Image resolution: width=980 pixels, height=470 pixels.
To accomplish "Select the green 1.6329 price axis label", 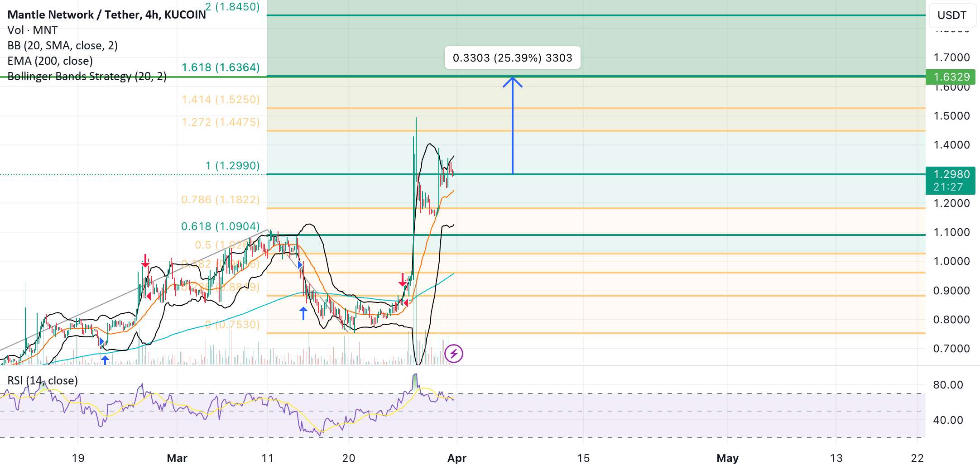I will pyautogui.click(x=951, y=77).
